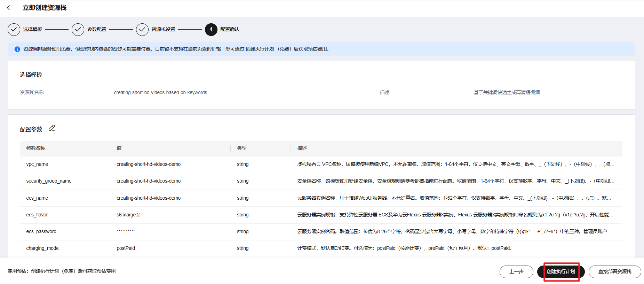This screenshot has width=644, height=284.
Task: Click the 值 column header
Action: tap(119, 148)
